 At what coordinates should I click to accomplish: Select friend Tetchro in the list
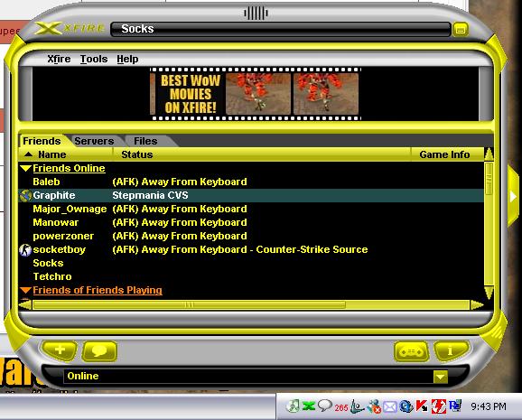(52, 276)
